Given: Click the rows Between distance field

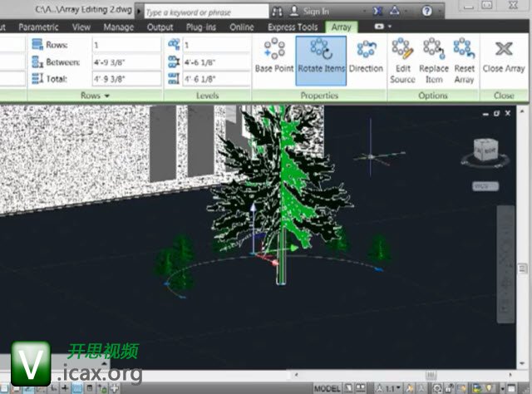Looking at the screenshot, I should click(x=126, y=62).
